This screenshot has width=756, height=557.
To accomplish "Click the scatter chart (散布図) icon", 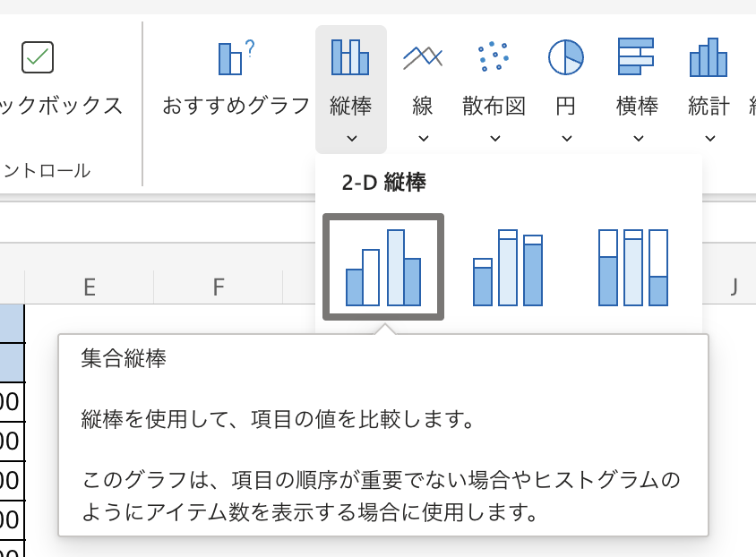I will point(494,57).
